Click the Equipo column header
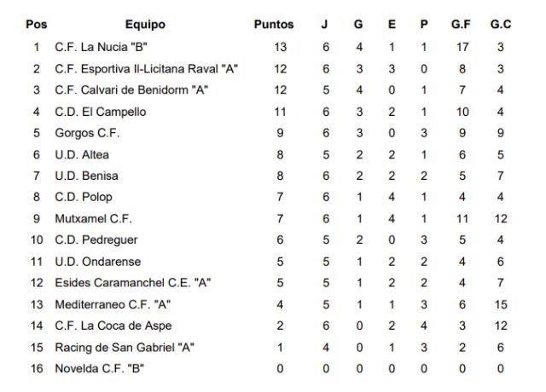The image size is (546, 392). tap(145, 25)
